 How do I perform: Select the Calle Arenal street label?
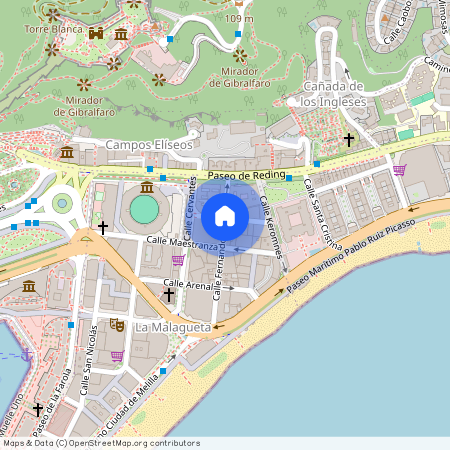188,285
